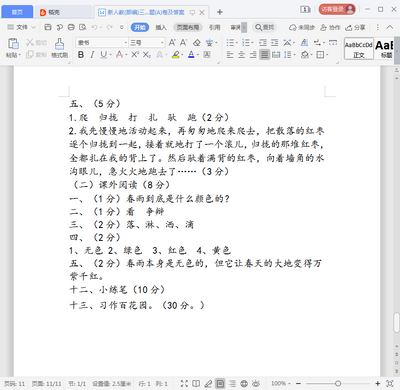The width and height of the screenshot is (400, 390).
Task: Open the font name dropdown
Action: 102,43
